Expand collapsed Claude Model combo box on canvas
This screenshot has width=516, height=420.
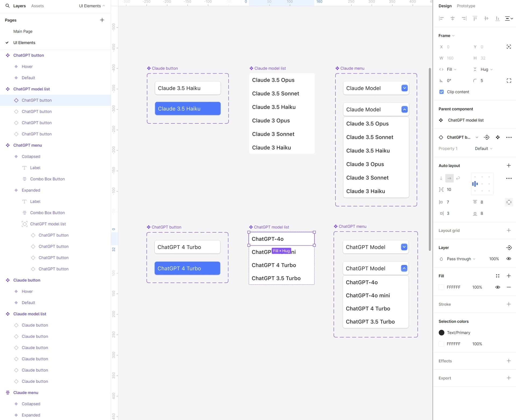(404, 88)
